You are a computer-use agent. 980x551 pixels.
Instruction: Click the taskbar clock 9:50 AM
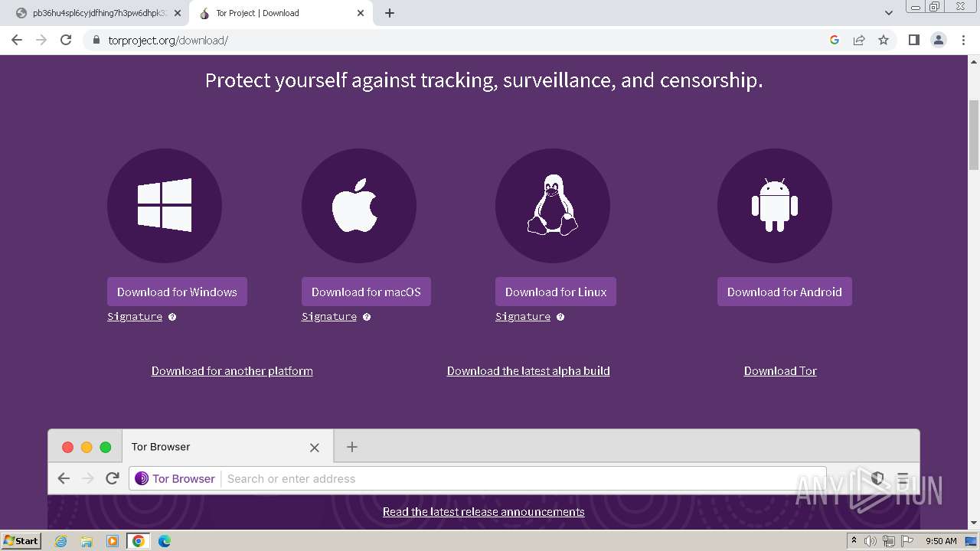pos(941,541)
